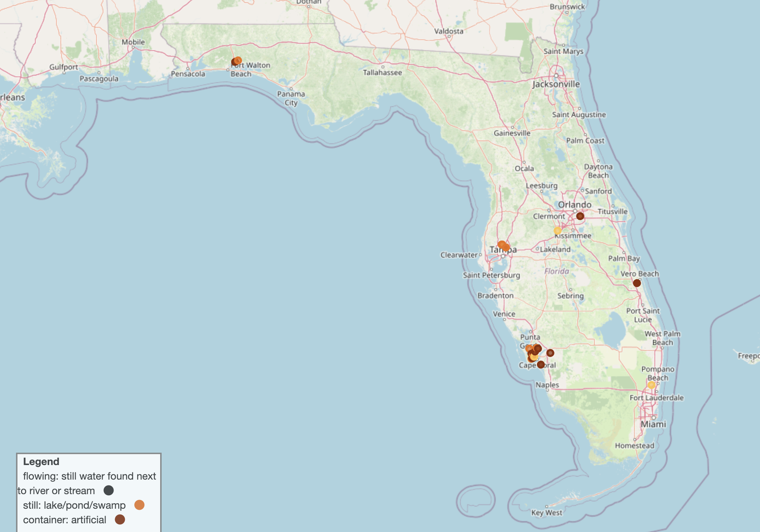Click the Legend title text
This screenshot has width=760, height=532.
coord(41,461)
